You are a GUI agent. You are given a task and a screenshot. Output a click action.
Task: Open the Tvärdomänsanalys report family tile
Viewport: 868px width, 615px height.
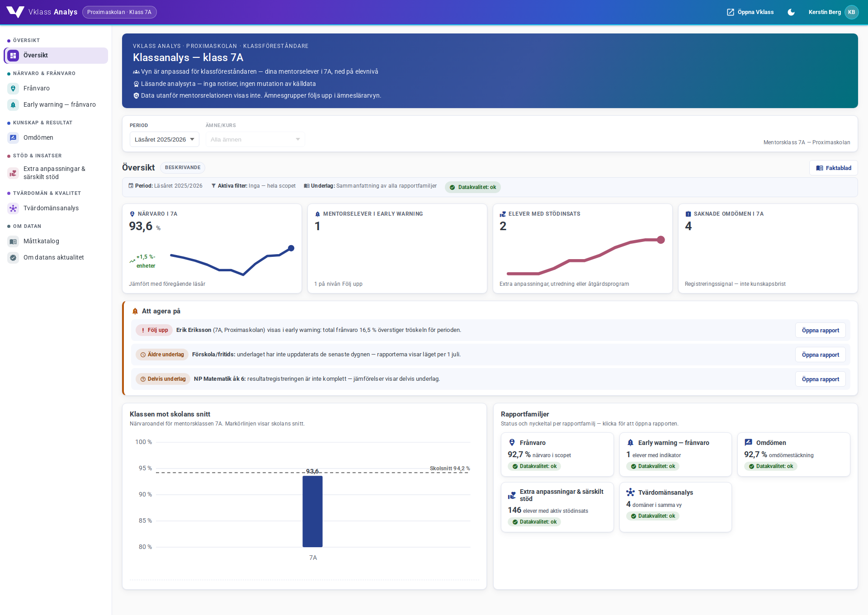click(x=675, y=507)
